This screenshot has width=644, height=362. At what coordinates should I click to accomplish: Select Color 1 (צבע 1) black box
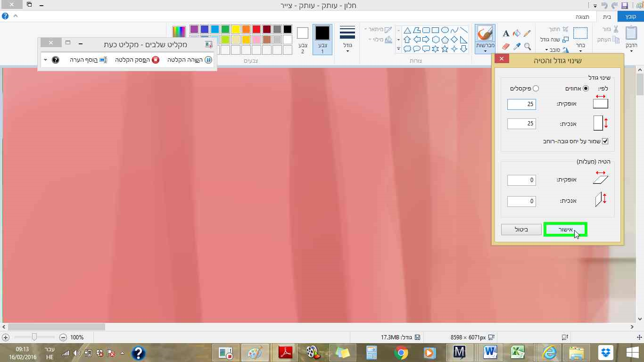click(x=322, y=39)
